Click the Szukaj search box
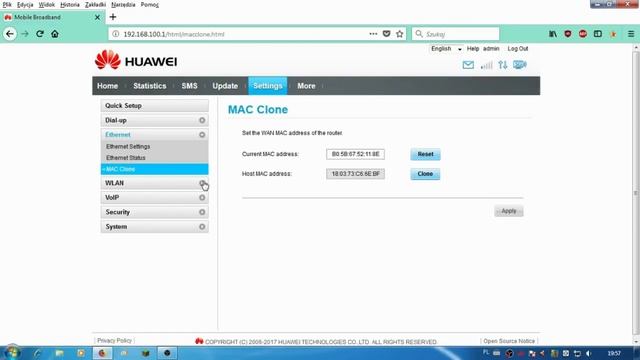The width and height of the screenshot is (640, 360). click(456, 34)
